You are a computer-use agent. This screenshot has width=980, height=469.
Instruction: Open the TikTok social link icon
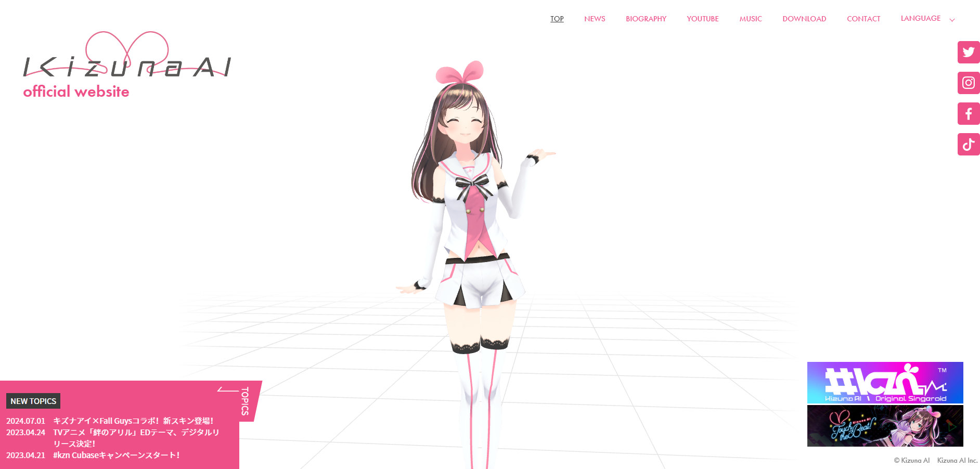[969, 145]
